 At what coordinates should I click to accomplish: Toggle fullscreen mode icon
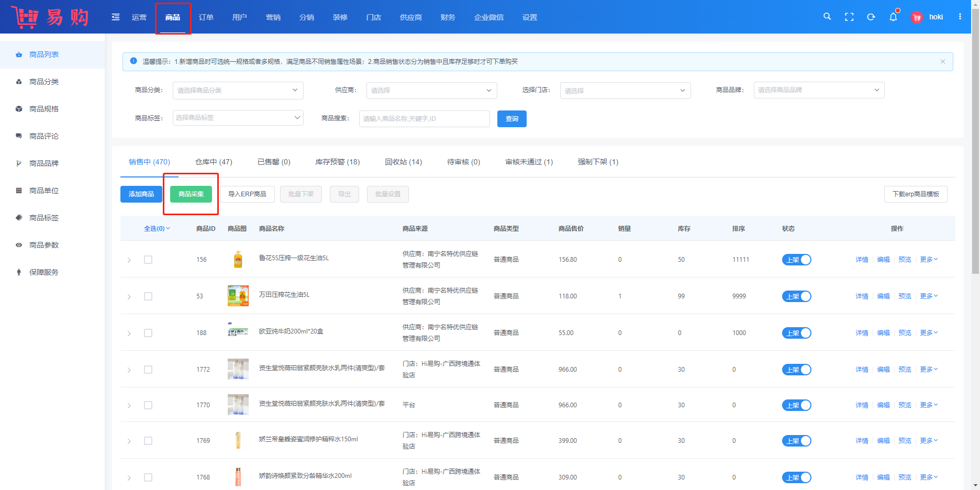click(x=849, y=17)
